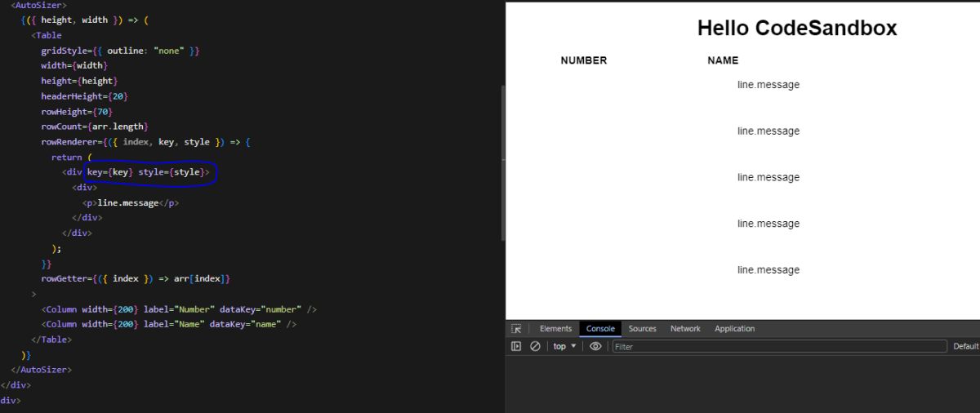The height and width of the screenshot is (413, 980).
Task: Click the NAME column header
Action: 723,60
